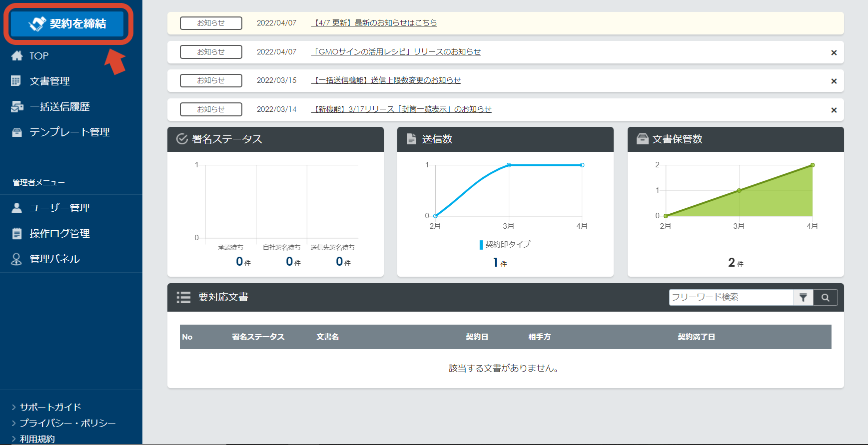
Task: Click the user icon beside ユーザー管理
Action: (16, 207)
